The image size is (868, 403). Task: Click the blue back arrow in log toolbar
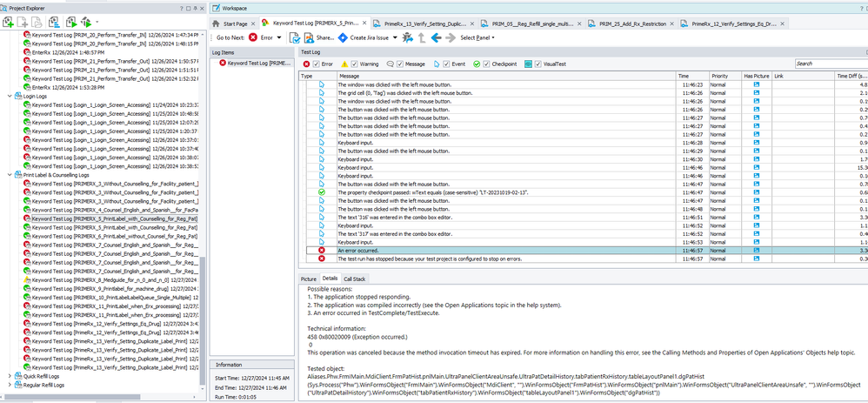tap(436, 37)
